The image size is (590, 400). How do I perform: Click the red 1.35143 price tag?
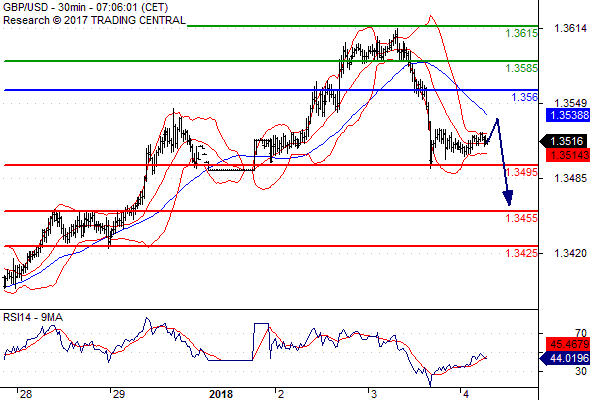[x=568, y=155]
